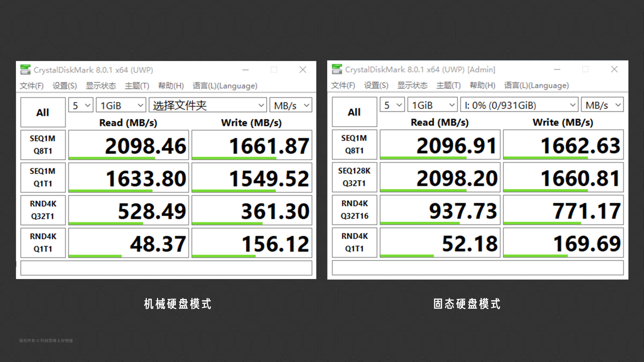Run SEQ1M Q1T1 benchmark
This screenshot has height=362, width=644.
click(x=43, y=178)
